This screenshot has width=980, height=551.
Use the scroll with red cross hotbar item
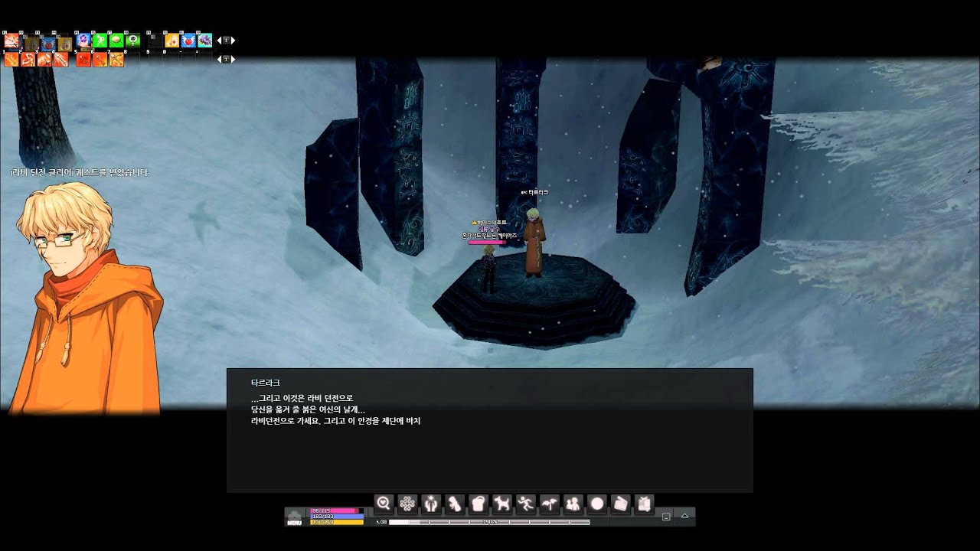[x=65, y=44]
